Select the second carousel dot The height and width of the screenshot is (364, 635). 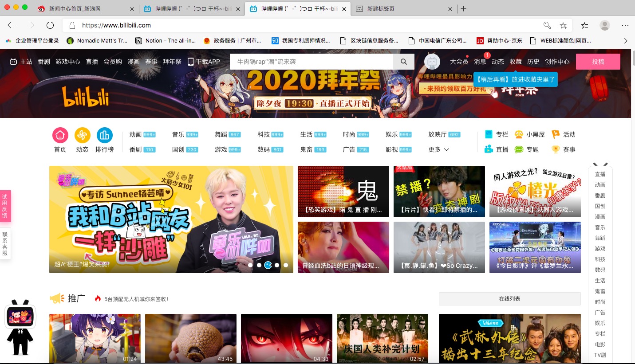[259, 265]
